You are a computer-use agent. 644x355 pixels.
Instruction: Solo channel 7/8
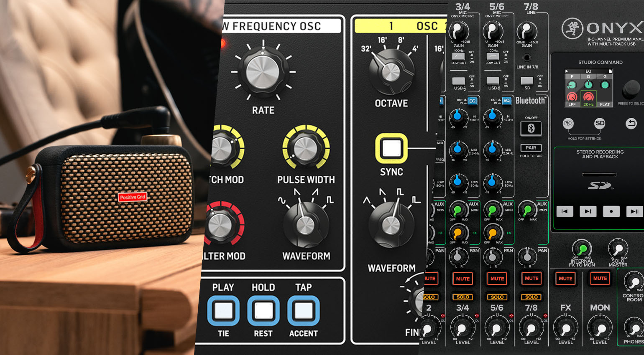pos(532,297)
